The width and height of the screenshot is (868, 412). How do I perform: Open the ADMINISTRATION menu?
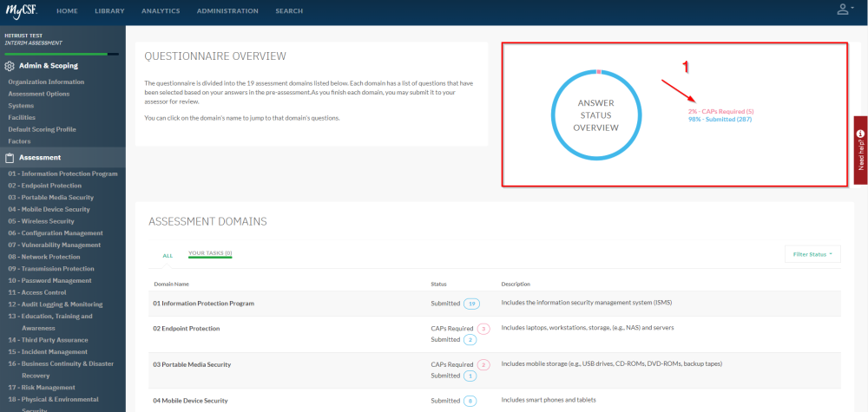tap(227, 11)
